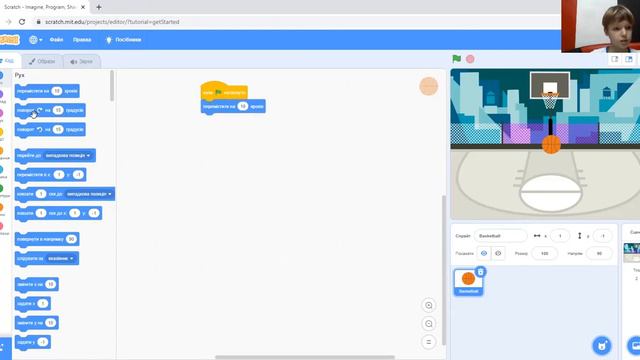Click the workspace move 10 steps block
Viewport: 640px width, 360px height.
233,107
